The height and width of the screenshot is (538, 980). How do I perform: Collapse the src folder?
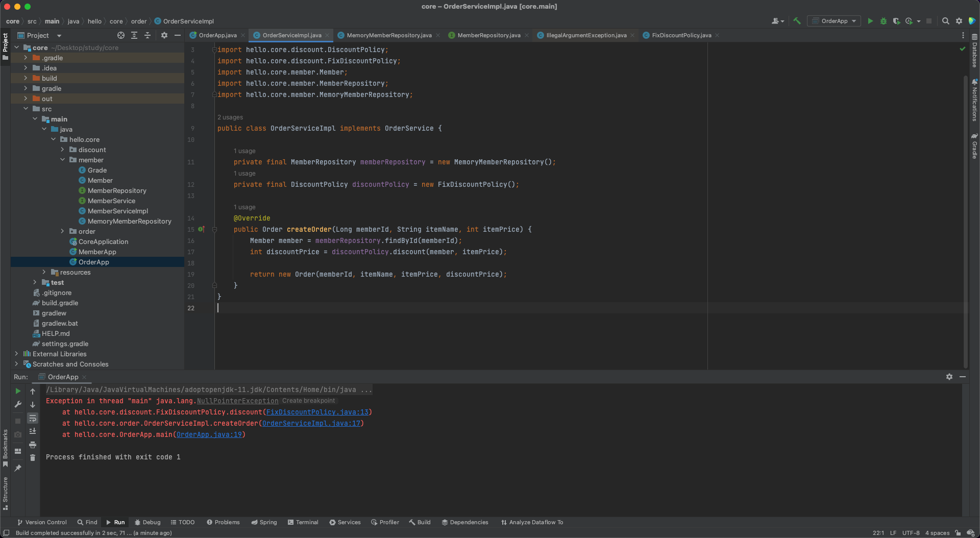coord(26,109)
